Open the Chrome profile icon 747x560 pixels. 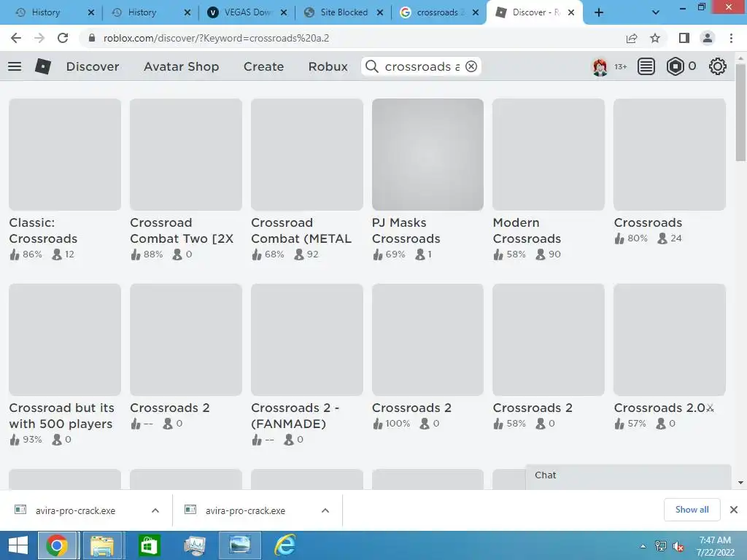pyautogui.click(x=708, y=38)
